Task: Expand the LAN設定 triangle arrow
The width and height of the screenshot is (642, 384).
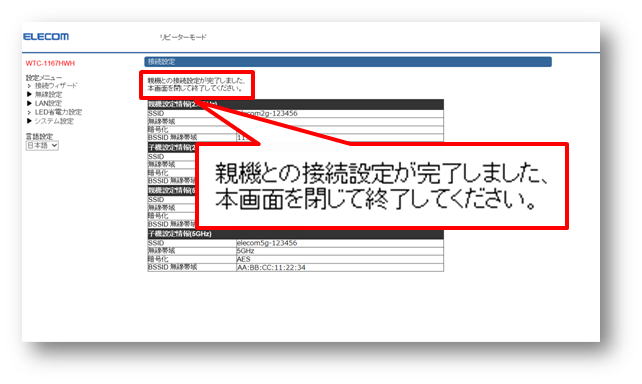Action: point(29,103)
